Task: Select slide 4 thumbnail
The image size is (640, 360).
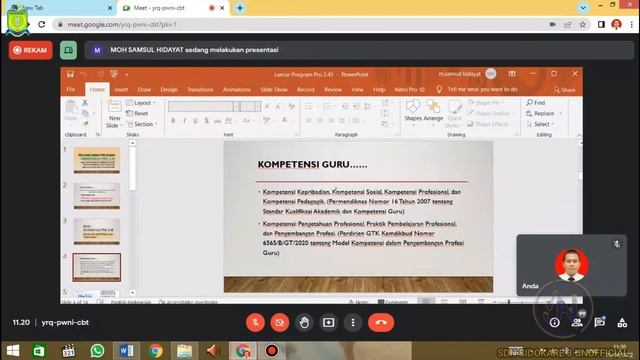Action: click(x=97, y=267)
